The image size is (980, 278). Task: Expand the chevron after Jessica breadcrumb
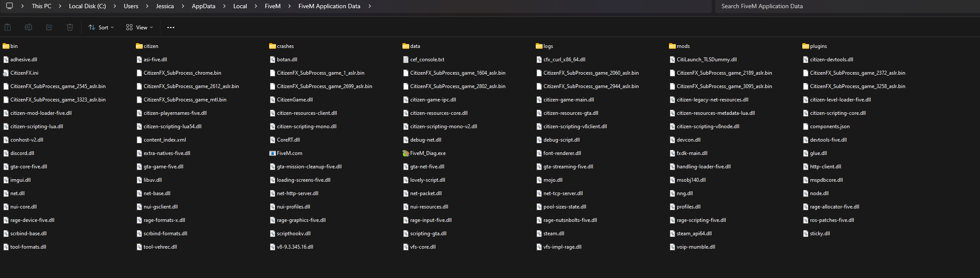(183, 6)
